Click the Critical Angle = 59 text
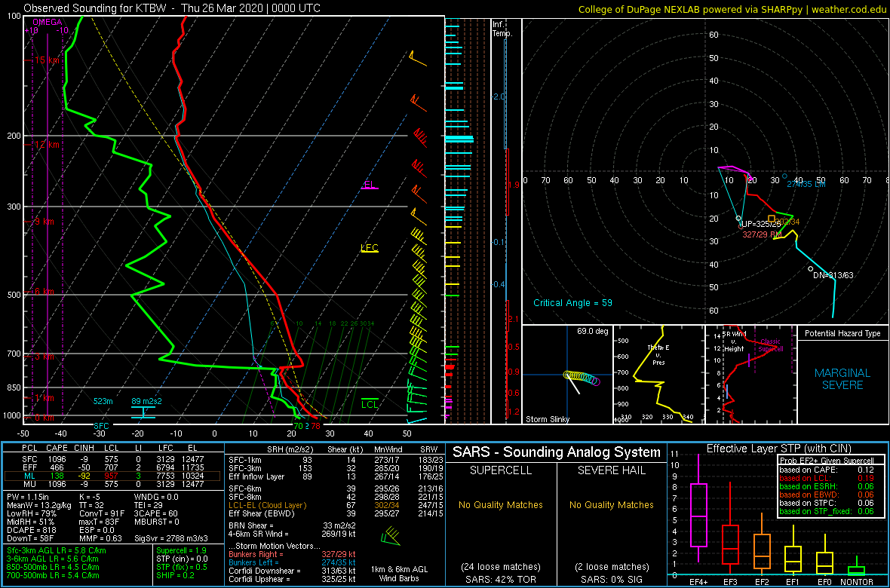890x588 pixels. 572,303
